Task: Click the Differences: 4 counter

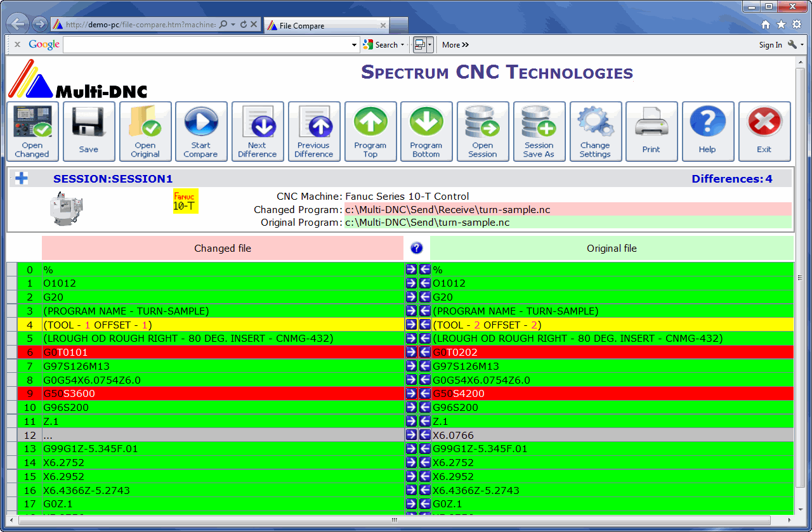Action: coord(732,179)
